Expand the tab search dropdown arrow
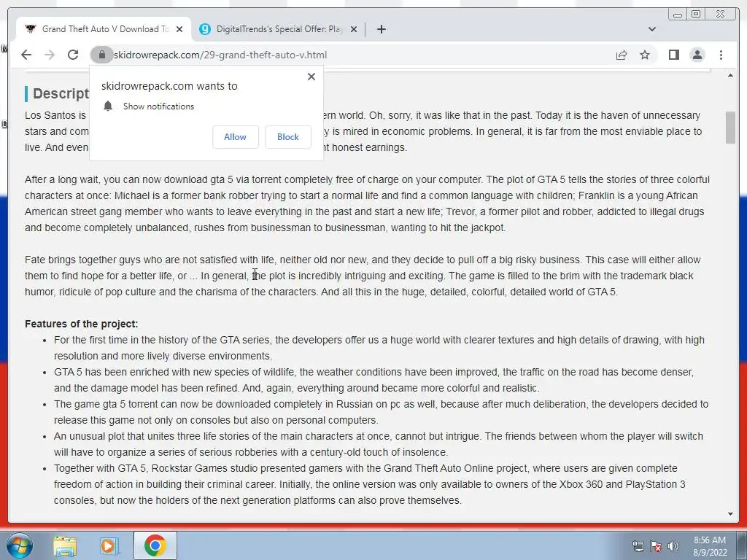The width and height of the screenshot is (747, 560). tap(651, 29)
